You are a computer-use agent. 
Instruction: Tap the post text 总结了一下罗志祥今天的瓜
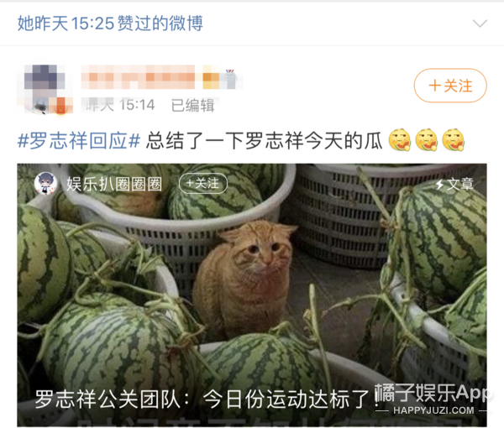click(x=265, y=141)
